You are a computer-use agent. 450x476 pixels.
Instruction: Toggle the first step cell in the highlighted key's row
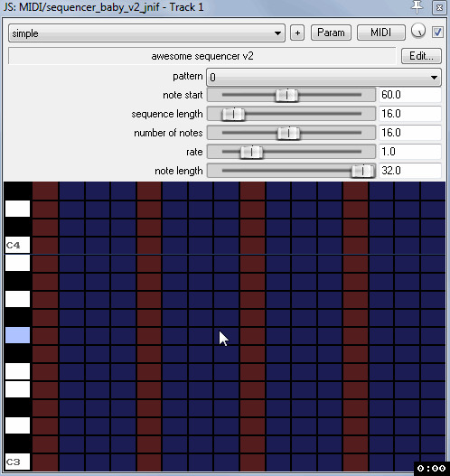point(45,336)
